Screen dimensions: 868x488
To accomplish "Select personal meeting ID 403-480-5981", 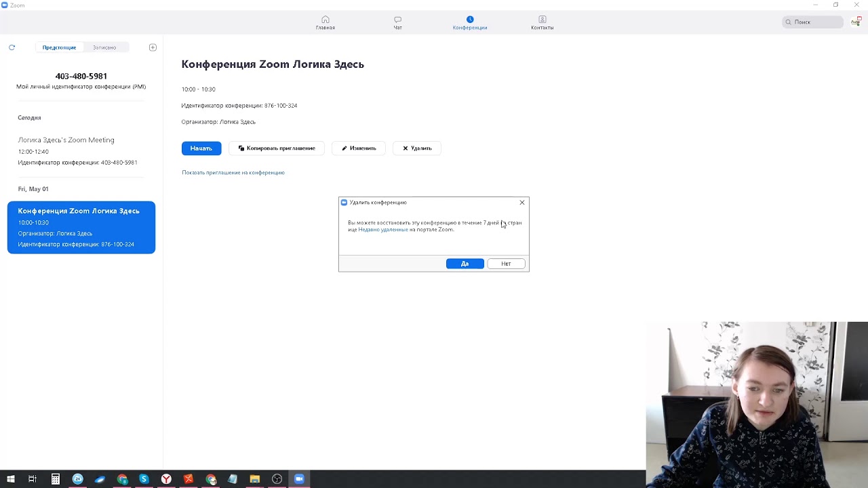I will pyautogui.click(x=81, y=76).
